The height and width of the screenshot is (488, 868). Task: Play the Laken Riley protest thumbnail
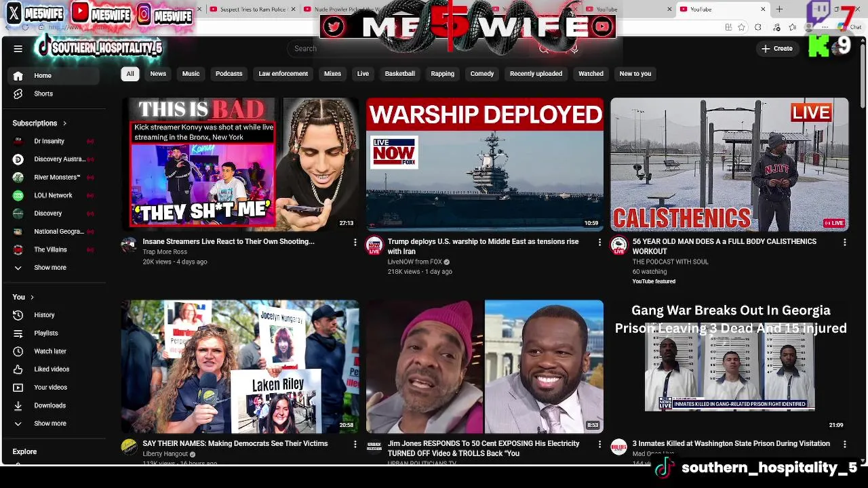[x=240, y=366]
